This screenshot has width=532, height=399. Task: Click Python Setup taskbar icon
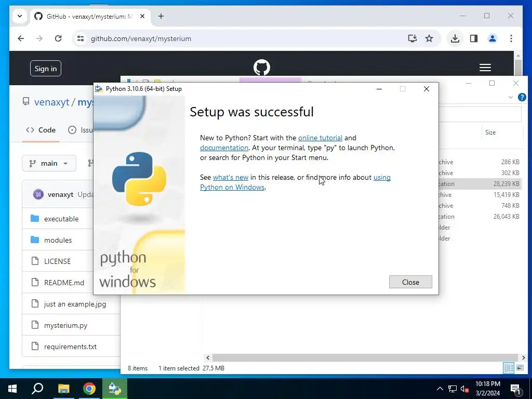115,389
